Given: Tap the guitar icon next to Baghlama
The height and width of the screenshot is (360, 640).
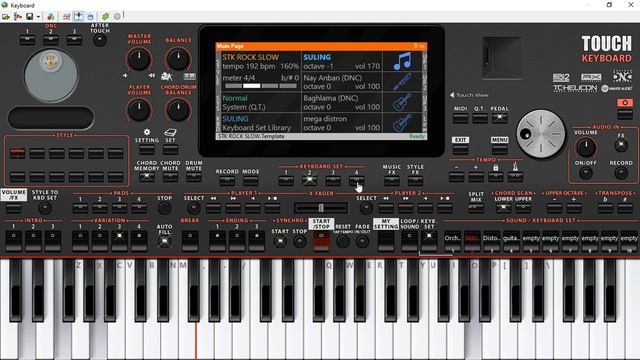Looking at the screenshot, I should 402,102.
